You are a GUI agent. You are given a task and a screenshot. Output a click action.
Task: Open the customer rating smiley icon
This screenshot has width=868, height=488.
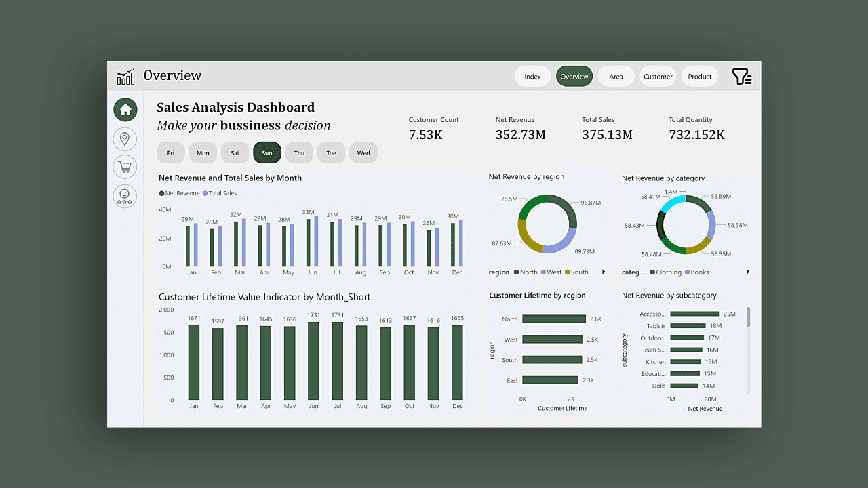[x=125, y=196]
